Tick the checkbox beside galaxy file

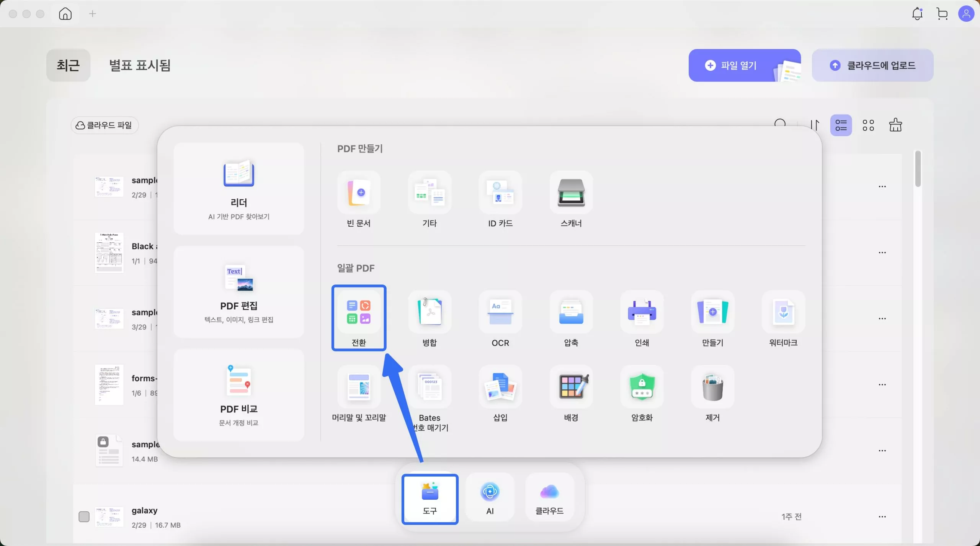[84, 517]
